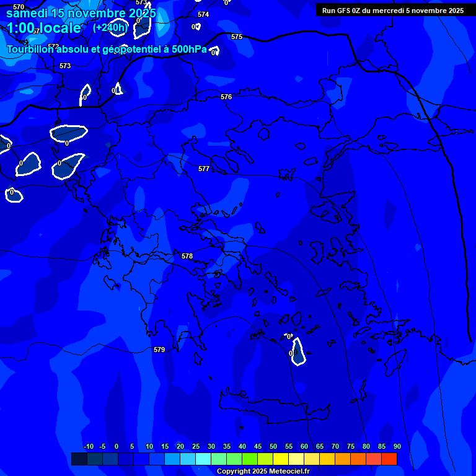Click the orange legend swatch near 70
This screenshot has width=476, height=476.
click(342, 459)
